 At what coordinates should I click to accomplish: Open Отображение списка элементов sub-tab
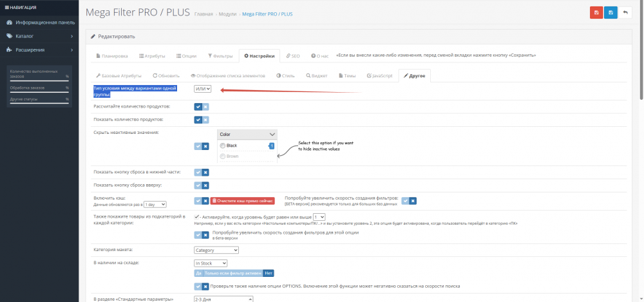(x=228, y=76)
